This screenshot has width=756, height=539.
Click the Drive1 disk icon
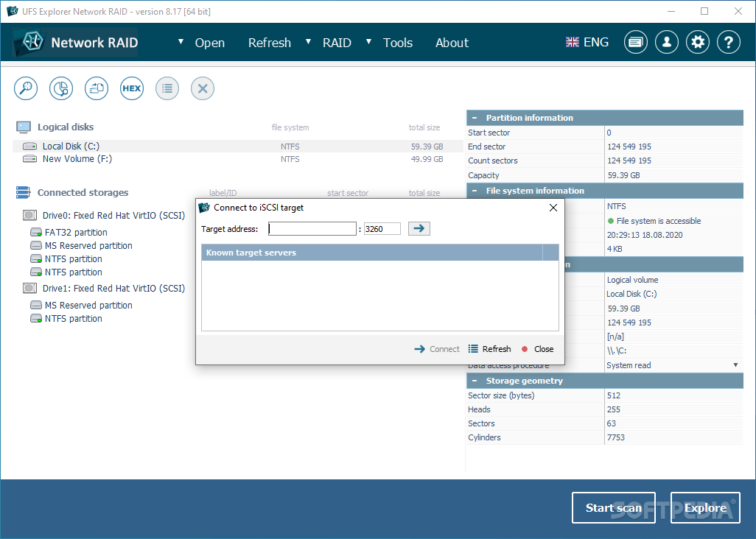tap(30, 288)
